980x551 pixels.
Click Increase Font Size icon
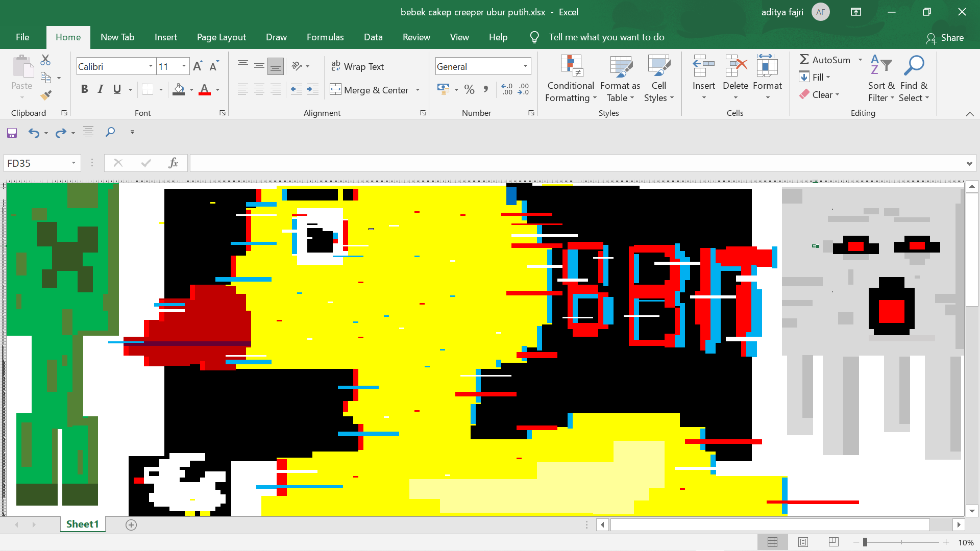[198, 66]
